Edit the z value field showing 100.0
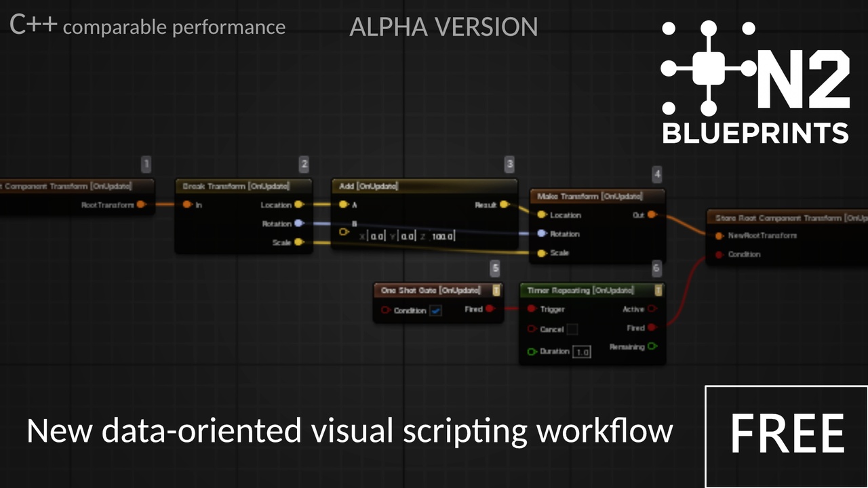The width and height of the screenshot is (868, 488). (443, 237)
